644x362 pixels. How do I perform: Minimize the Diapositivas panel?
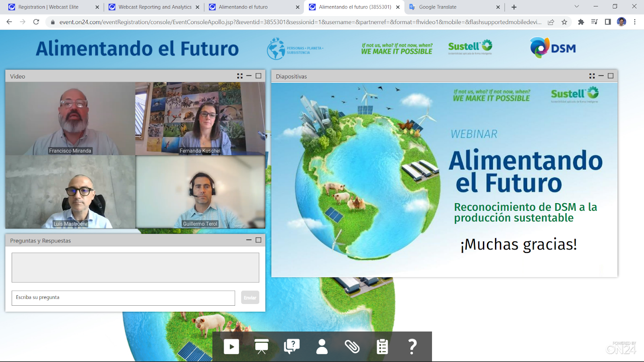pyautogui.click(x=601, y=76)
